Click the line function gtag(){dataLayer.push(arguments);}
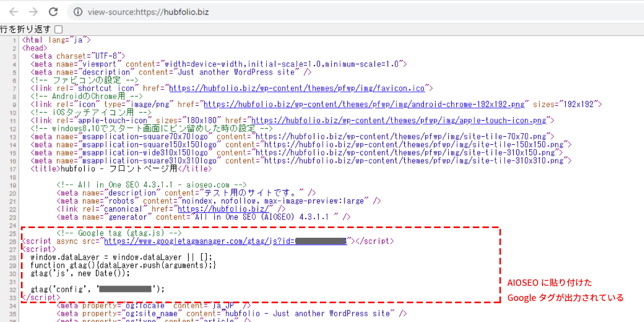The height and width of the screenshot is (322, 644). [123, 265]
